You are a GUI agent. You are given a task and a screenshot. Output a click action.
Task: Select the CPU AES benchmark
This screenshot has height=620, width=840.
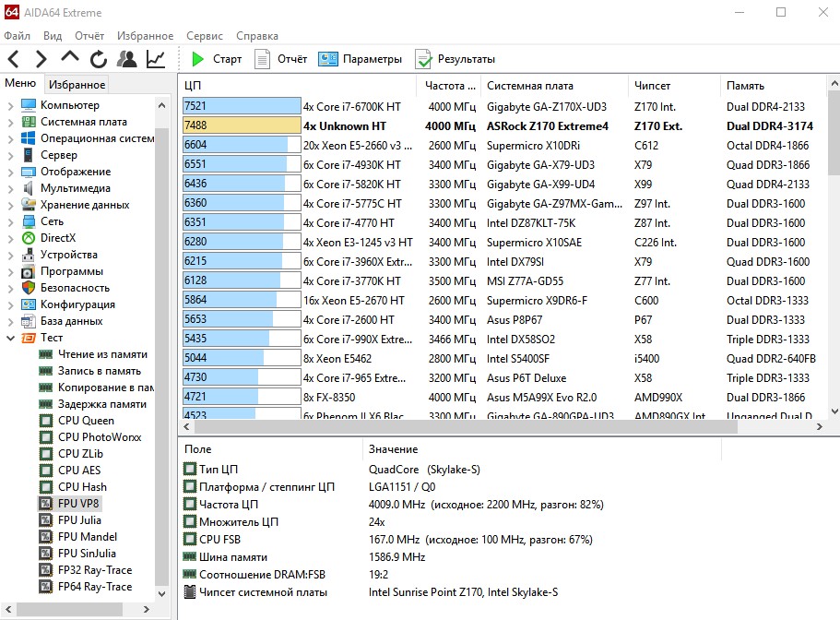70,471
